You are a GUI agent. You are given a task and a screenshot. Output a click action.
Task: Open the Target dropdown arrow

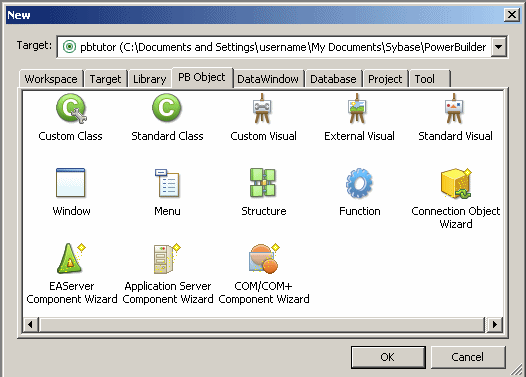[499, 47]
